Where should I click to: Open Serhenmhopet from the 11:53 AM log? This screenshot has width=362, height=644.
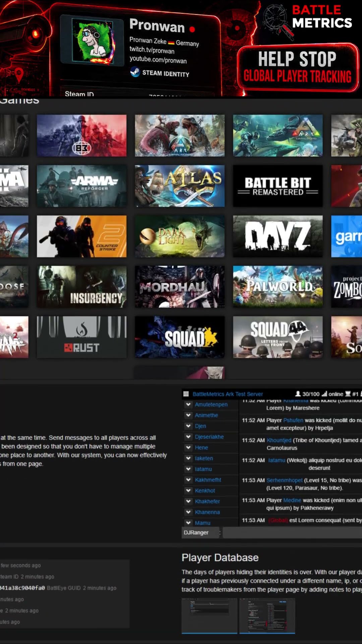coord(284,480)
